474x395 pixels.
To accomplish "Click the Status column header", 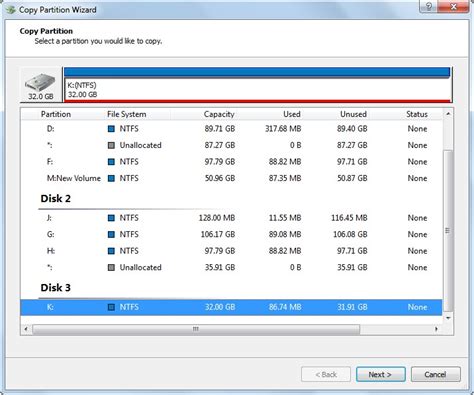I will tap(417, 114).
